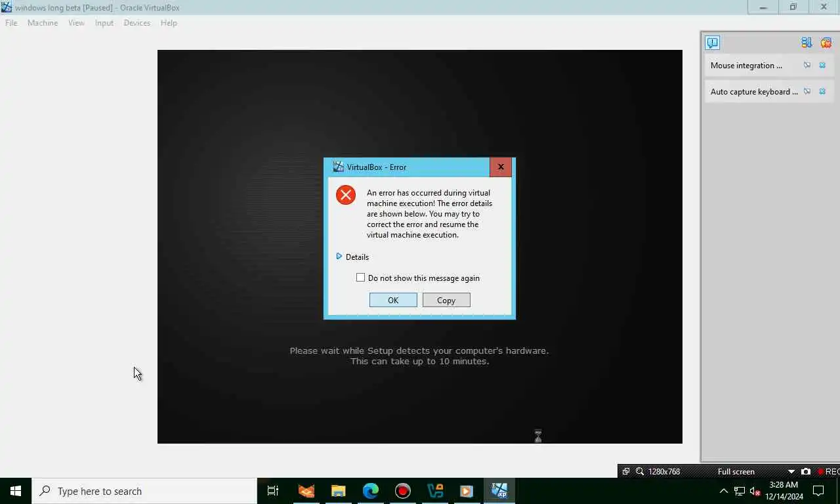
Task: Open the VirtualBox Manager taskbar icon
Action: 435,491
